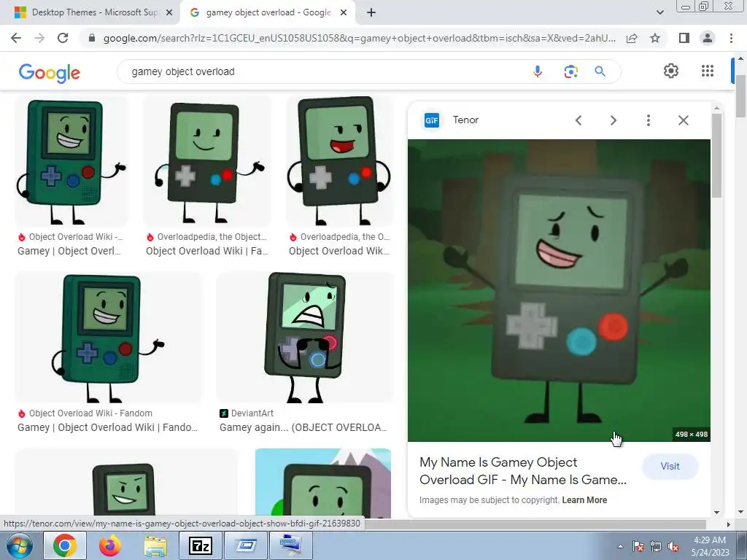Open 'Object Overload Wiki | Fa...' result title
Image resolution: width=747 pixels, height=560 pixels.
click(x=206, y=251)
